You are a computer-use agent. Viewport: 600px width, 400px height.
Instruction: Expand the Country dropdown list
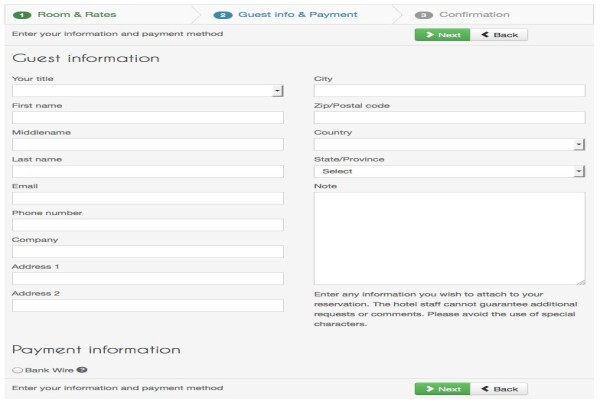pos(450,144)
